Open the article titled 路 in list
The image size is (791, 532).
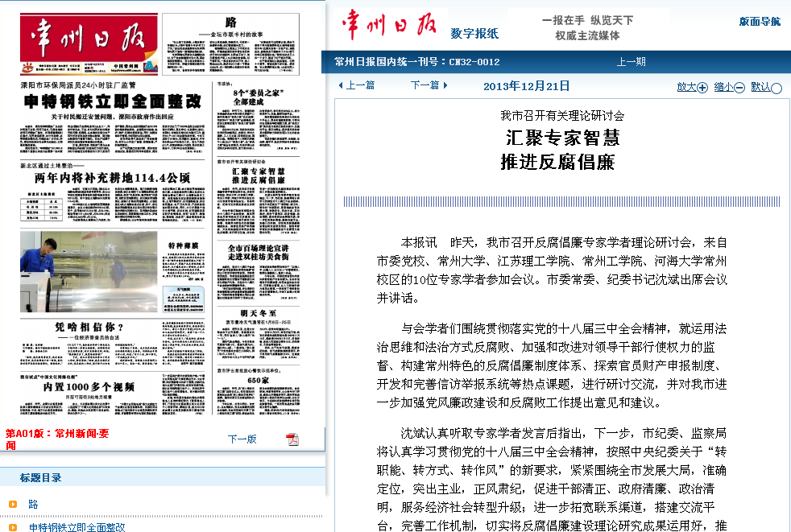point(33,505)
